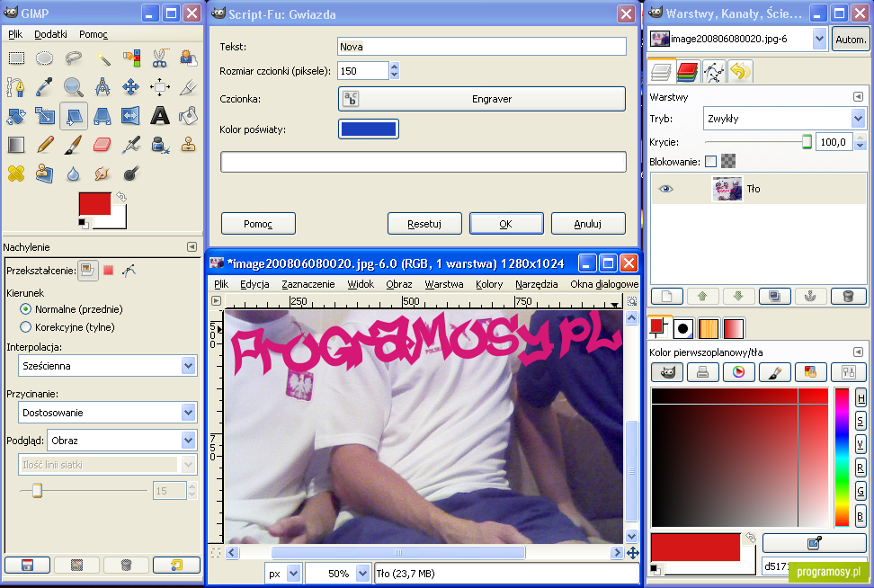The height and width of the screenshot is (588, 874).
Task: Select the Smudge tool
Action: coord(103,174)
